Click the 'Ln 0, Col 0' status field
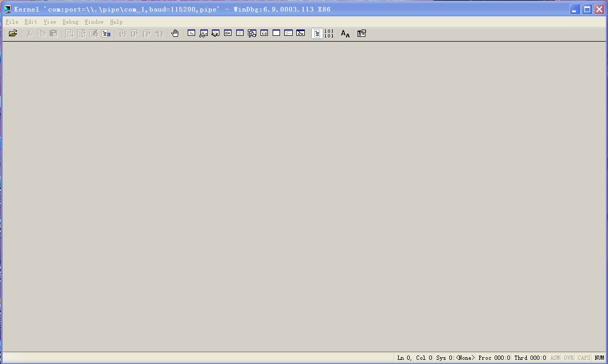The height and width of the screenshot is (364, 608). coord(414,358)
